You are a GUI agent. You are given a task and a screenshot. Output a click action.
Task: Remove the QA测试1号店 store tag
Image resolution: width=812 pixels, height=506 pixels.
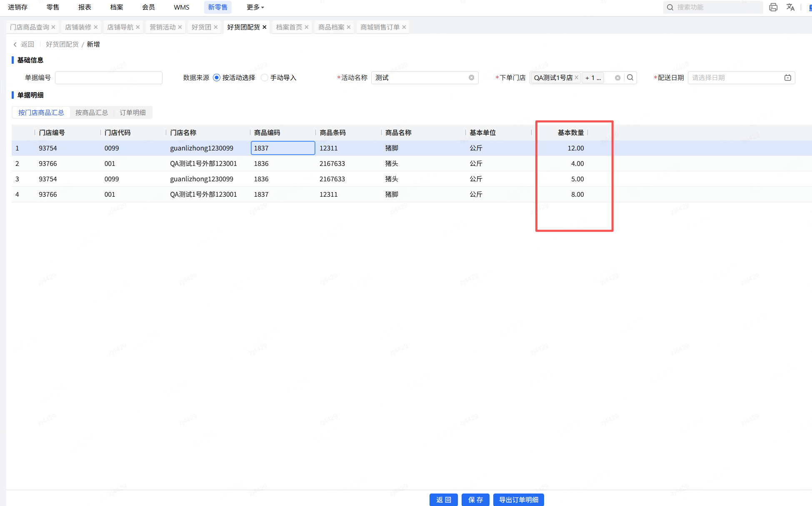pos(577,78)
